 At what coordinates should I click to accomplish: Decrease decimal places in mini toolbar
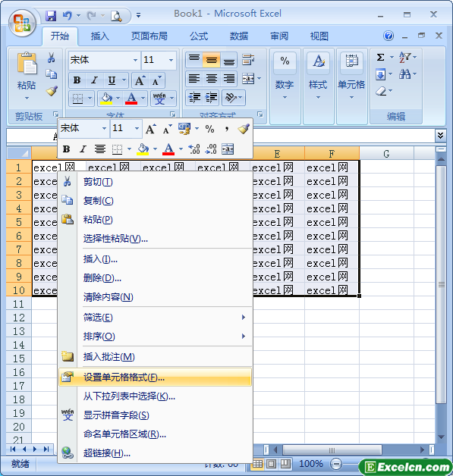[211, 149]
